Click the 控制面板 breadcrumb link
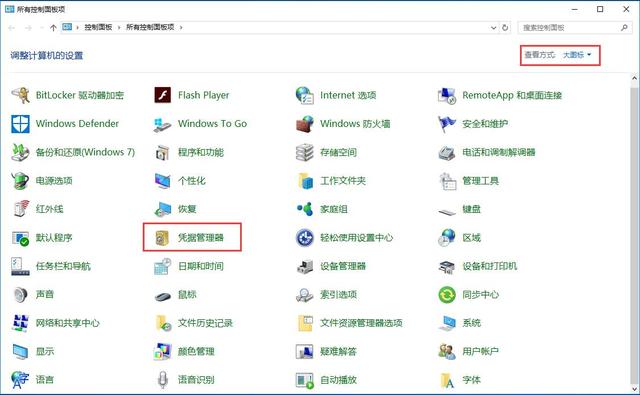Image resolution: width=640 pixels, height=395 pixels. [98, 27]
